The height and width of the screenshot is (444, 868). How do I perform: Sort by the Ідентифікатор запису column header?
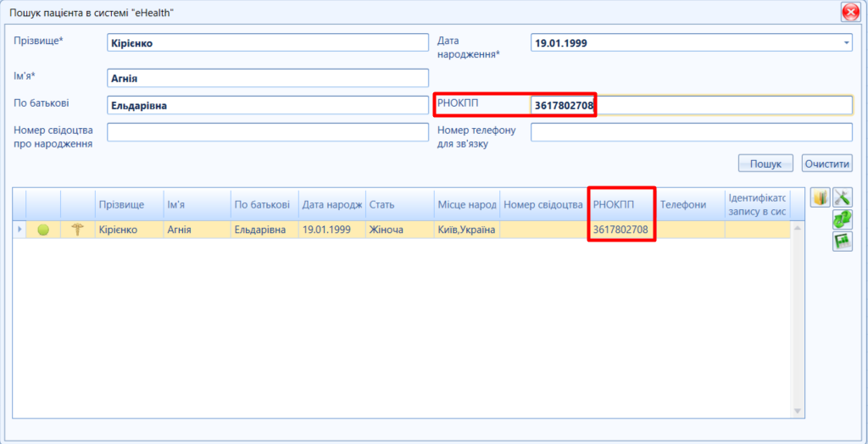[x=757, y=205]
